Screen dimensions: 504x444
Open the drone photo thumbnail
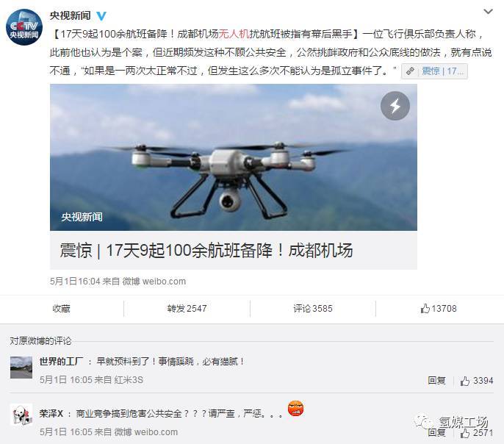(x=234, y=157)
